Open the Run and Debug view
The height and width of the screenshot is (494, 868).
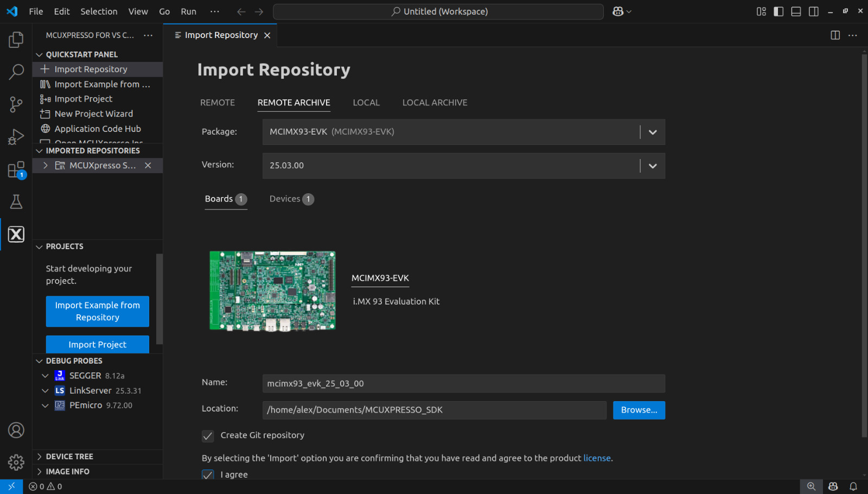coord(16,136)
